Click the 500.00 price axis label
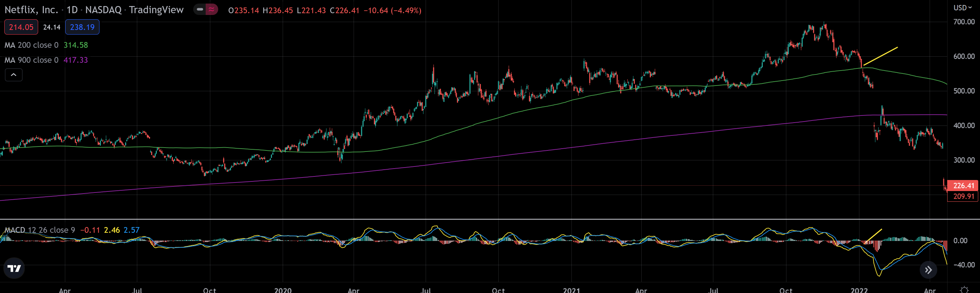The height and width of the screenshot is (293, 980). pyautogui.click(x=964, y=91)
